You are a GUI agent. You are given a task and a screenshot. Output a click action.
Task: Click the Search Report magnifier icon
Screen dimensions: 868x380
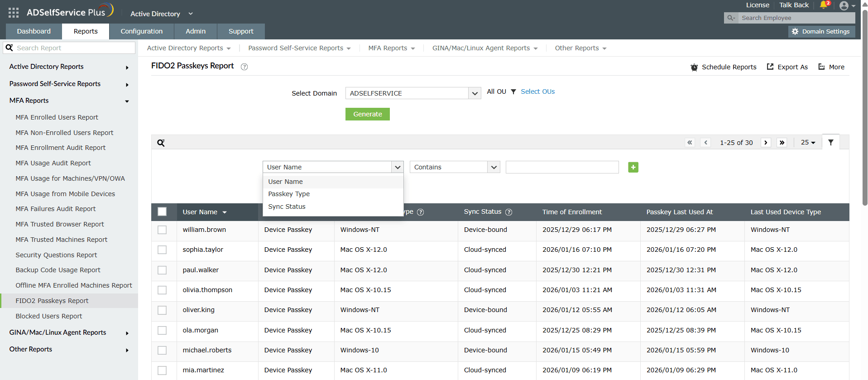(9, 48)
